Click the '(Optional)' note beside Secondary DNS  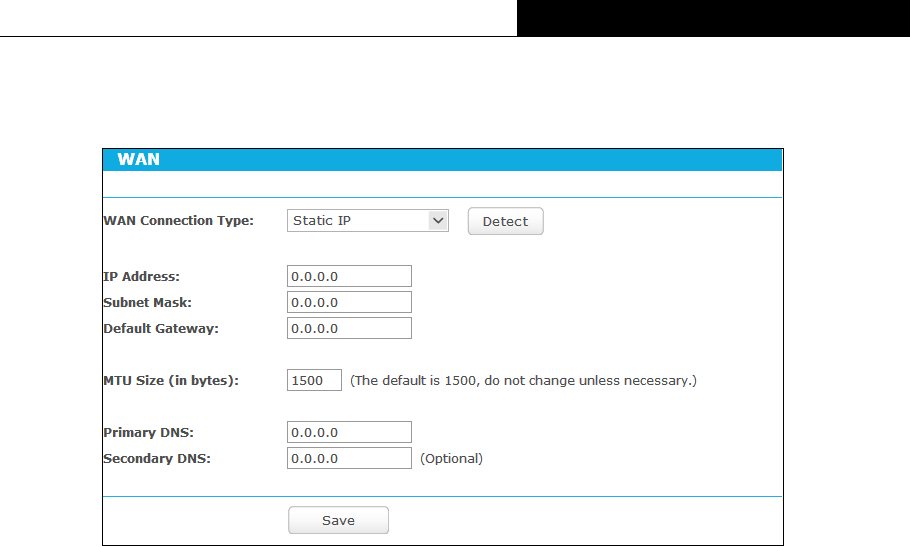point(451,458)
